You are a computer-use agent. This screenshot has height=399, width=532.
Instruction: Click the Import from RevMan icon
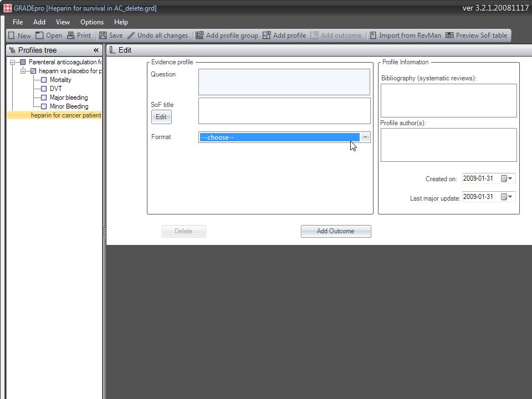pyautogui.click(x=373, y=35)
